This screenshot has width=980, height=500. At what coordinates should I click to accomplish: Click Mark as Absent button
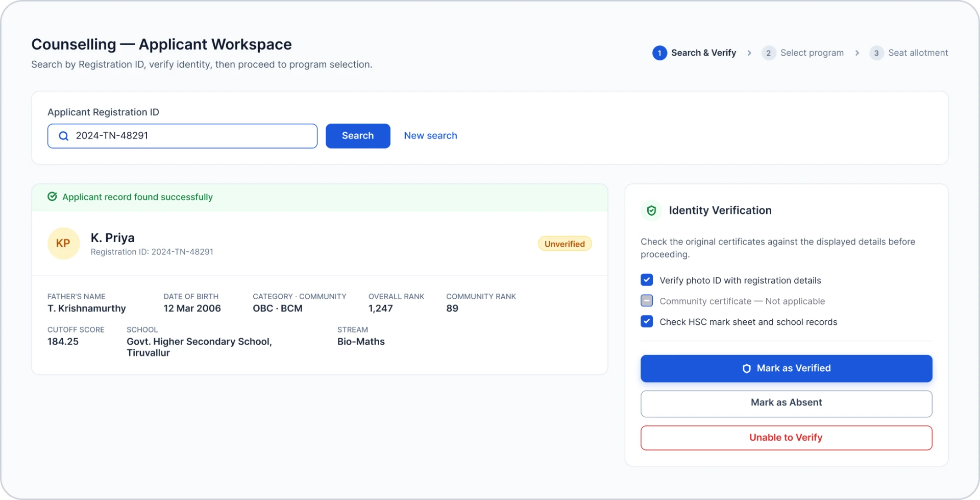(786, 403)
